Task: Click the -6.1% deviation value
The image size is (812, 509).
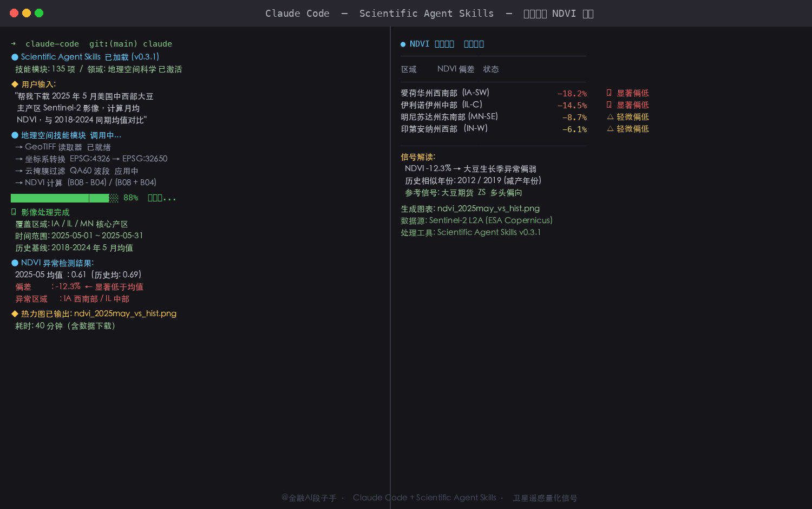Action: (574, 129)
